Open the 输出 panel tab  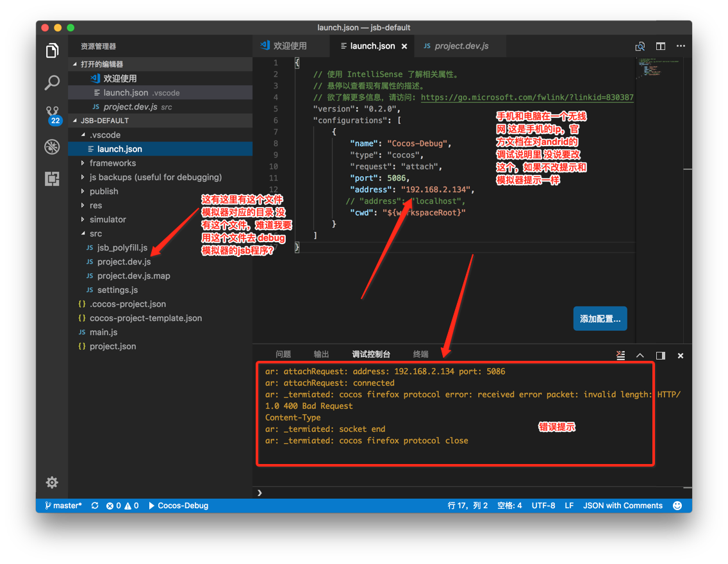321,354
